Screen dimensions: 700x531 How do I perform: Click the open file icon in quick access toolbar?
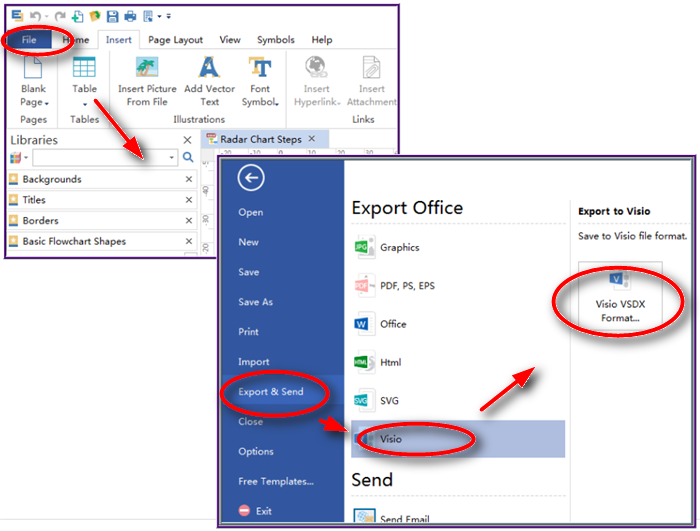pos(95,16)
